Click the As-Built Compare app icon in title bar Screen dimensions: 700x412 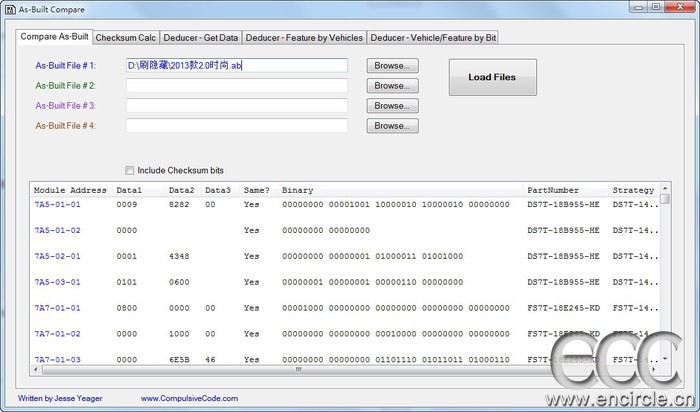coord(10,9)
